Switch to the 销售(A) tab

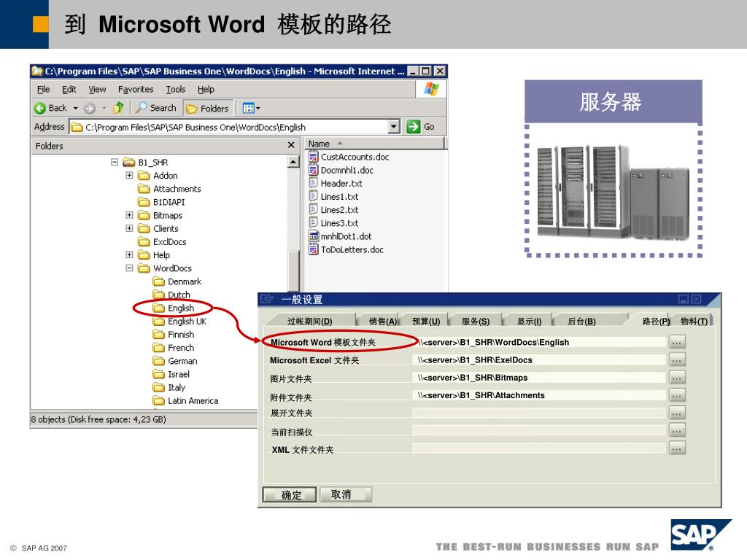pyautogui.click(x=382, y=322)
